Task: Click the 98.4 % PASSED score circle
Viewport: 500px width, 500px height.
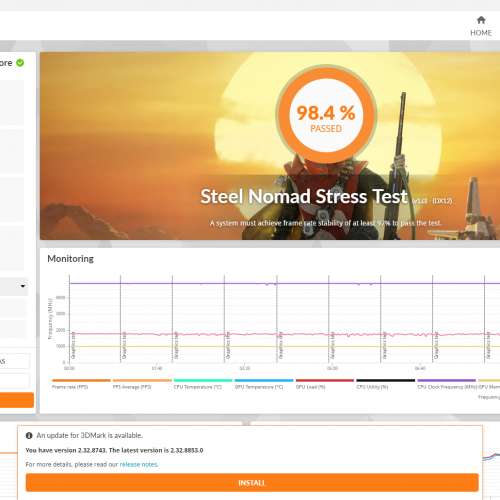Action: 326,114
